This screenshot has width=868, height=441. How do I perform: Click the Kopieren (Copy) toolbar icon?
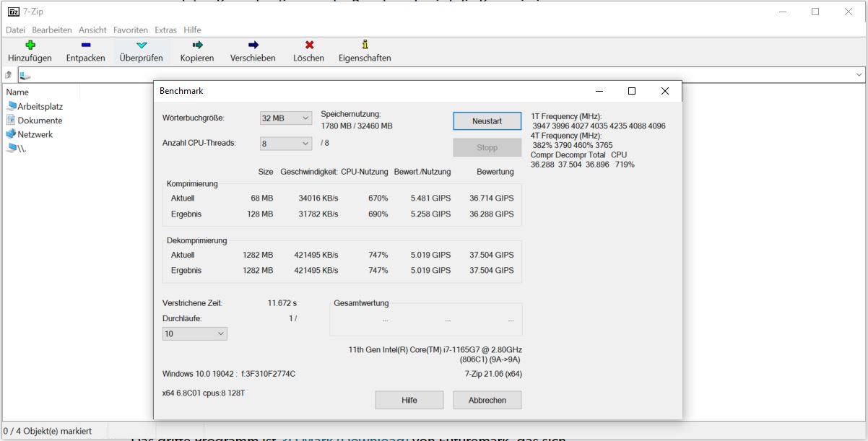197,45
